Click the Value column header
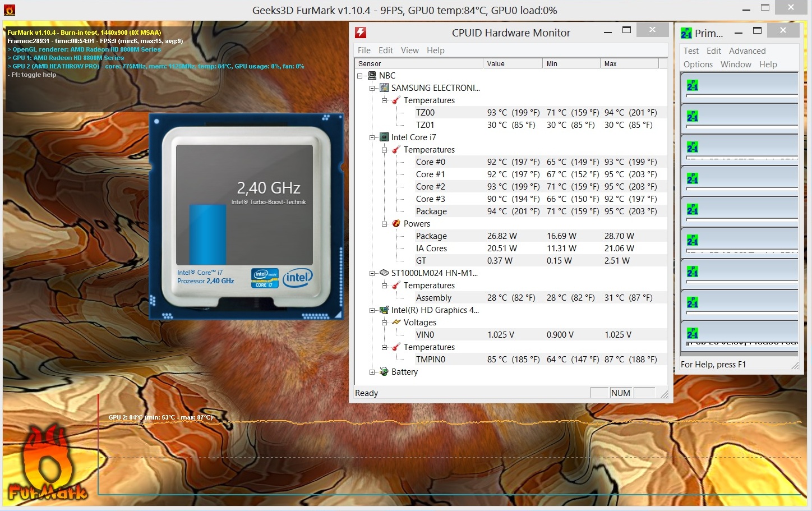Viewport: 812px width, 511px height. (x=513, y=63)
